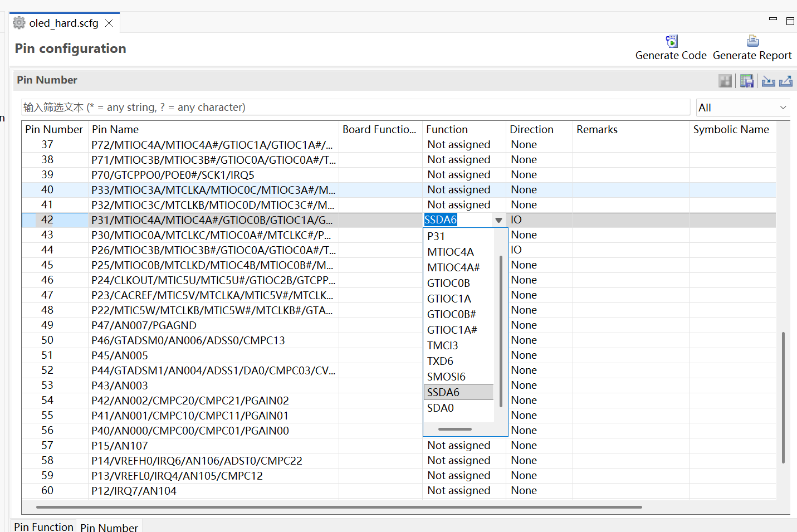Select pin row 37 P72/MTIOC4A
The height and width of the screenshot is (532, 797).
point(399,145)
